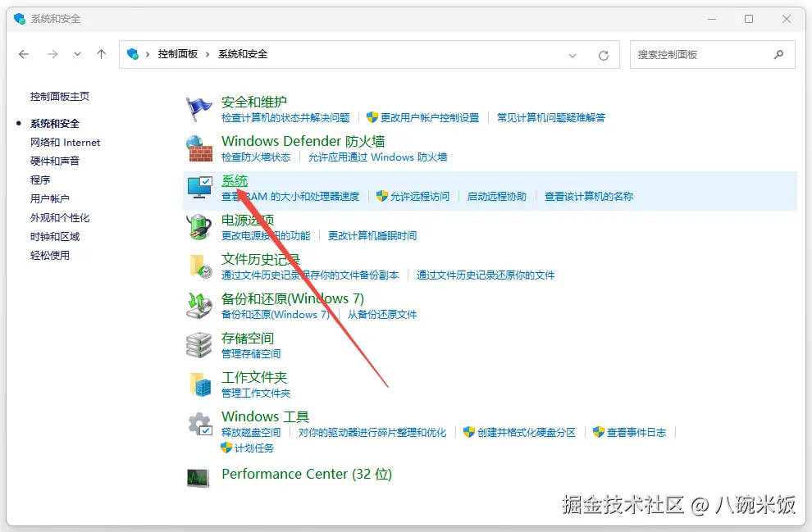The height and width of the screenshot is (532, 812).
Task: Open 通过文件历史记录还原你的文件 link
Action: 486,275
